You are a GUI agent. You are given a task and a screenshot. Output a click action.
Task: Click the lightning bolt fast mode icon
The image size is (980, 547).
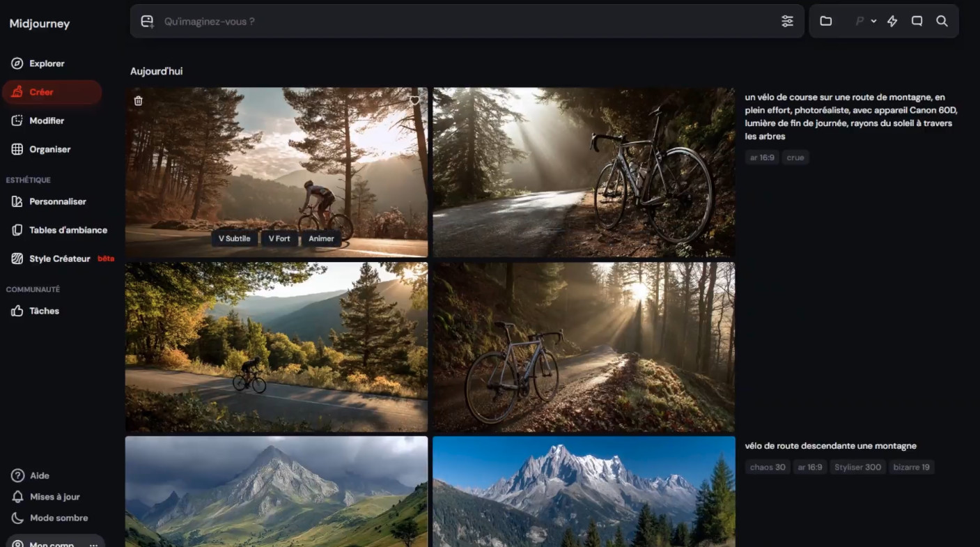pos(892,22)
